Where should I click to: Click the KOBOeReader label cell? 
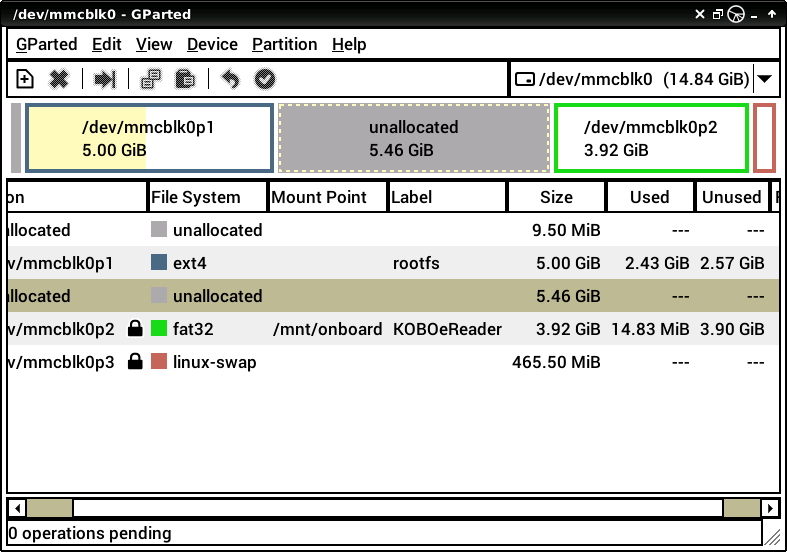pyautogui.click(x=447, y=329)
